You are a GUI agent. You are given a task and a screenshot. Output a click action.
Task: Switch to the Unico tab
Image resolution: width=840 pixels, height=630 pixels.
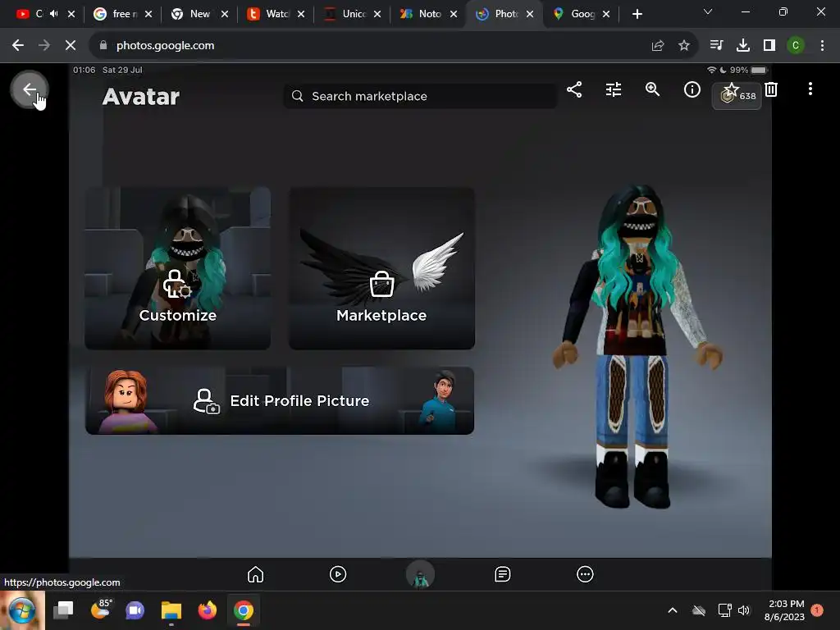click(x=351, y=14)
